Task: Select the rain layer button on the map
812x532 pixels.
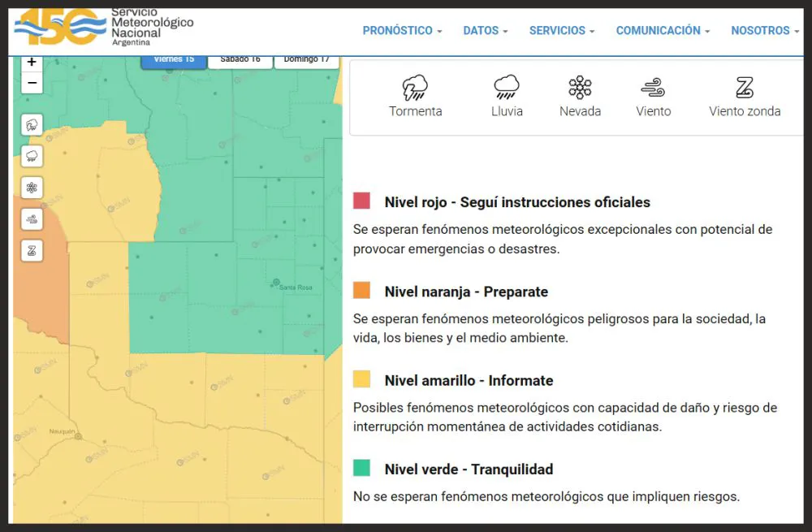Action: (x=32, y=156)
